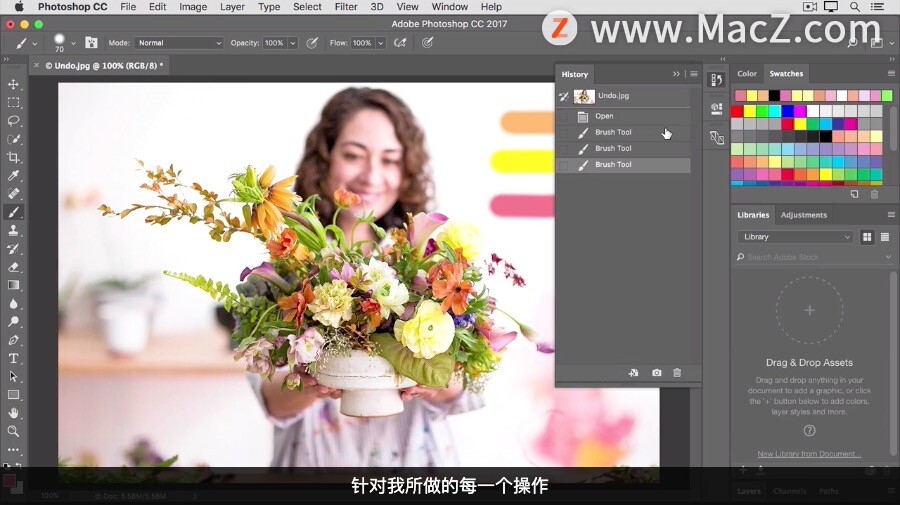Select the Rectangular Marquee tool

(13, 103)
